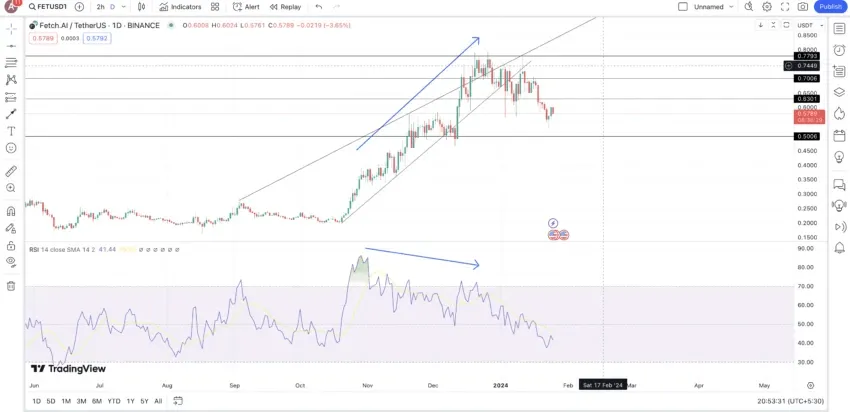Viewport: 850px width, 412px height.
Task: Expand the USDT currency dropdown
Action: click(810, 25)
